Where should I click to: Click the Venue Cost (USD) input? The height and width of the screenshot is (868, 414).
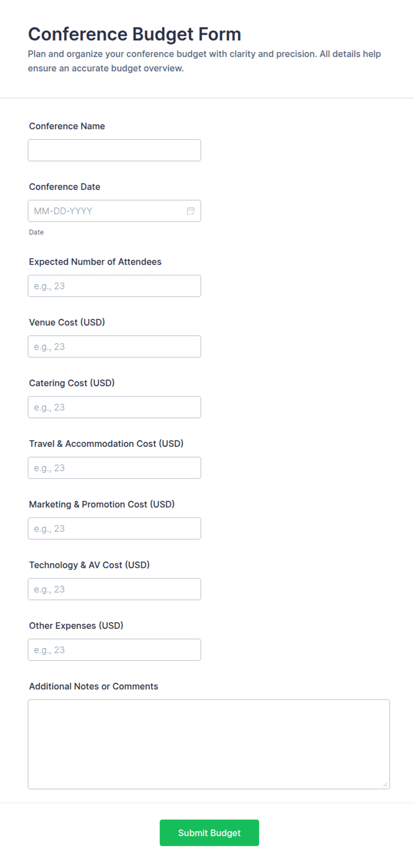[x=114, y=346]
